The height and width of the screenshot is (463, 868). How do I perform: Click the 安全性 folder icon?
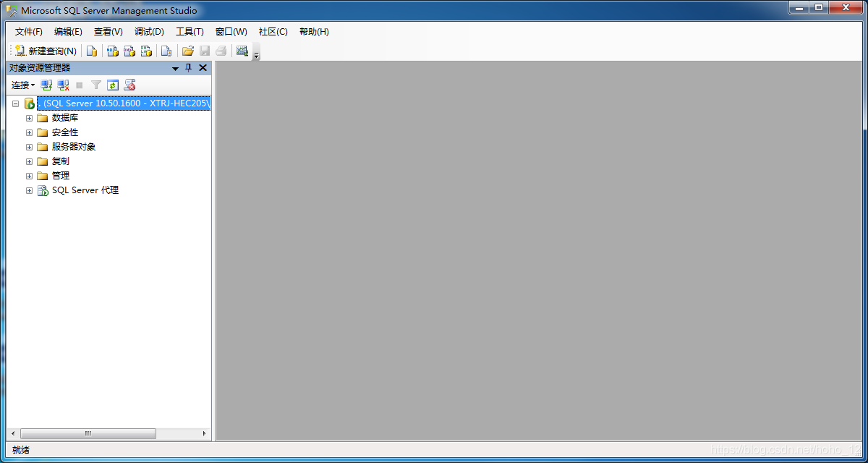pyautogui.click(x=43, y=132)
